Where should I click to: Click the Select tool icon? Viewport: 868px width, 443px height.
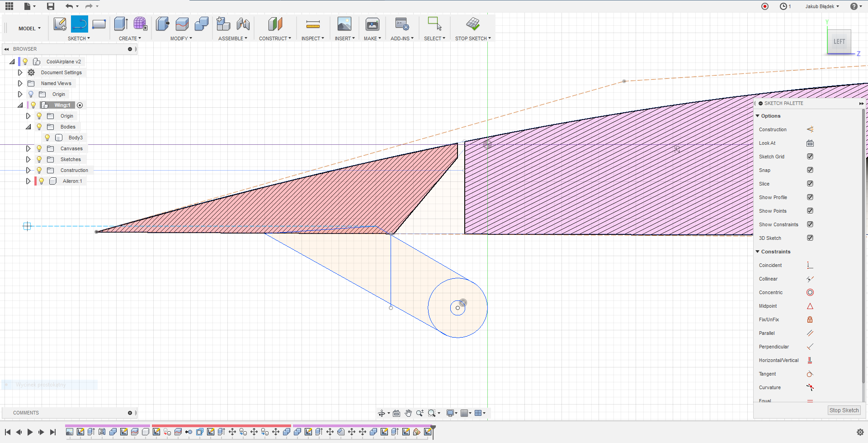pyautogui.click(x=434, y=24)
